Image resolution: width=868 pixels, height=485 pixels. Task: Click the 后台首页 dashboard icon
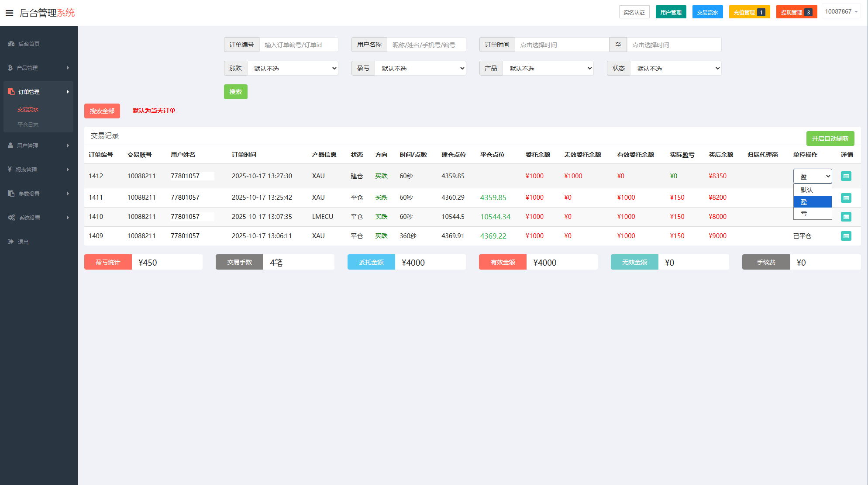pyautogui.click(x=11, y=44)
